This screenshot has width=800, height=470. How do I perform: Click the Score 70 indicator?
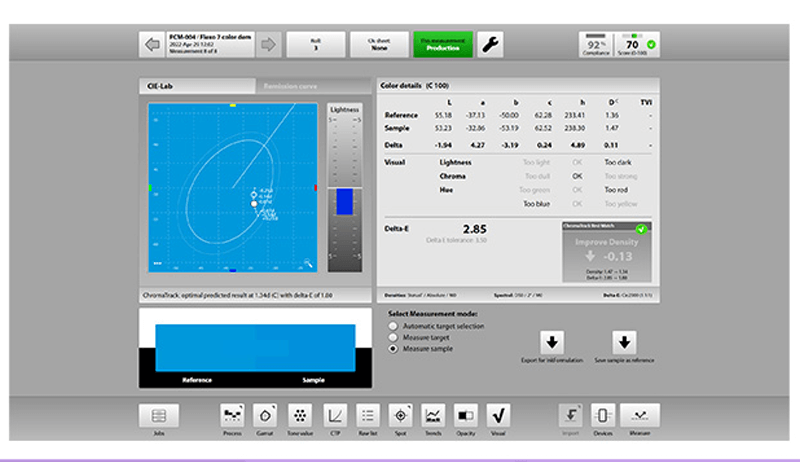[632, 45]
